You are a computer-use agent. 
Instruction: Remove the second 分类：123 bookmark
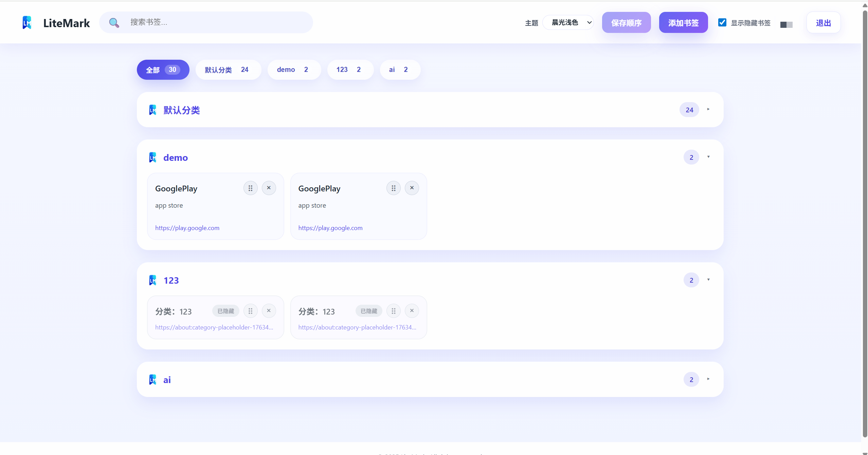412,310
